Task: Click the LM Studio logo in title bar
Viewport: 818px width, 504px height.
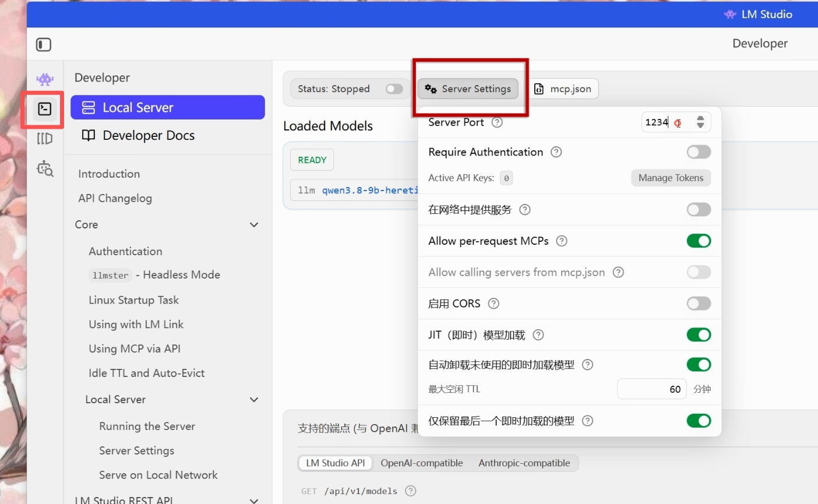Action: tap(730, 15)
